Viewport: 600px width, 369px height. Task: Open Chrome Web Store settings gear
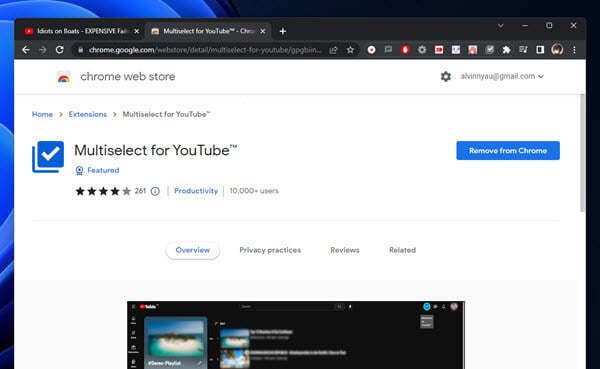(x=446, y=77)
